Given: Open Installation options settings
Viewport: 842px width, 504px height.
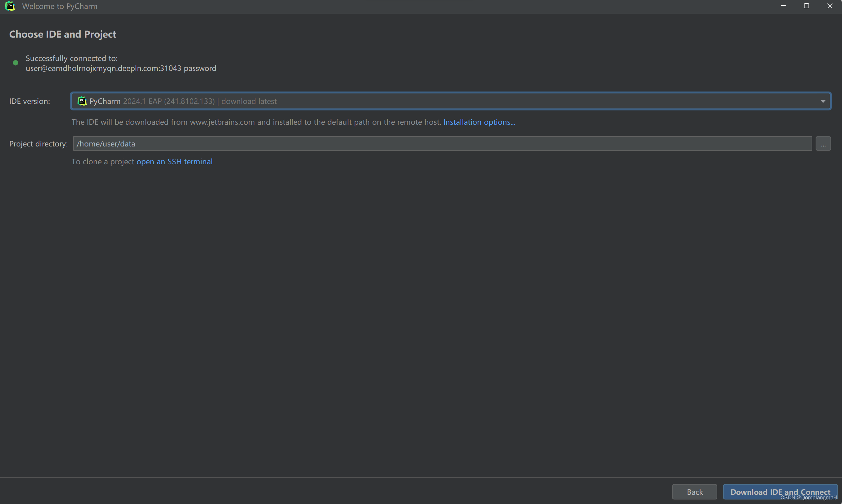Looking at the screenshot, I should click(x=479, y=122).
